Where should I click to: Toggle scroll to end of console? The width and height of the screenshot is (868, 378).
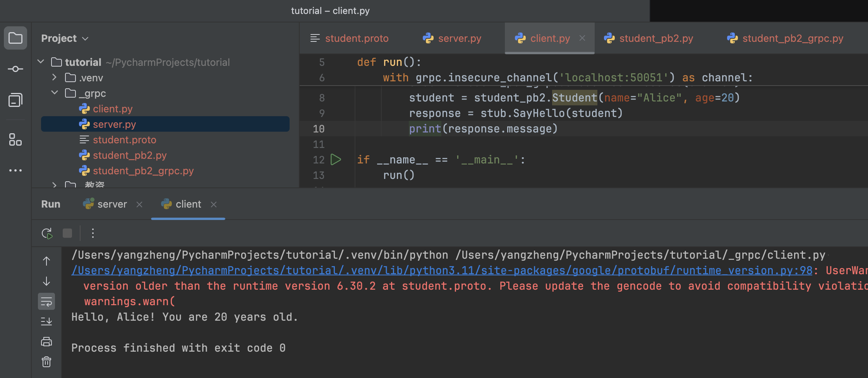tap(46, 321)
